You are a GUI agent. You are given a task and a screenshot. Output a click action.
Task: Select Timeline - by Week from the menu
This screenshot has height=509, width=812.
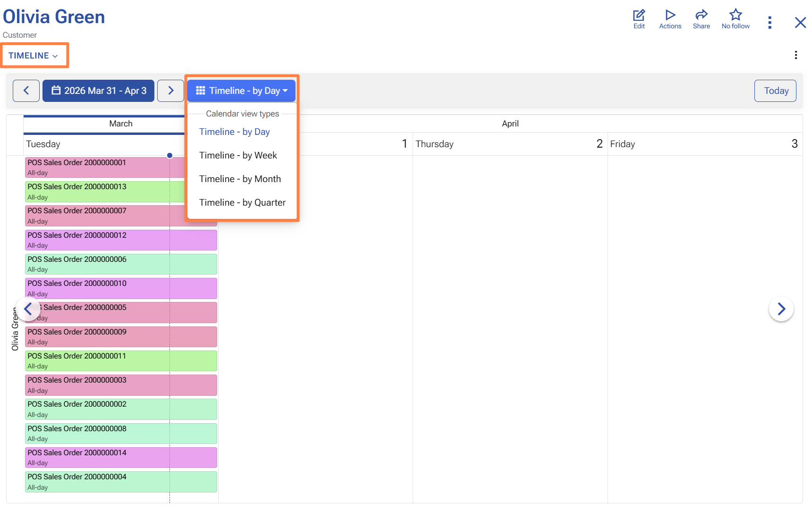point(238,155)
